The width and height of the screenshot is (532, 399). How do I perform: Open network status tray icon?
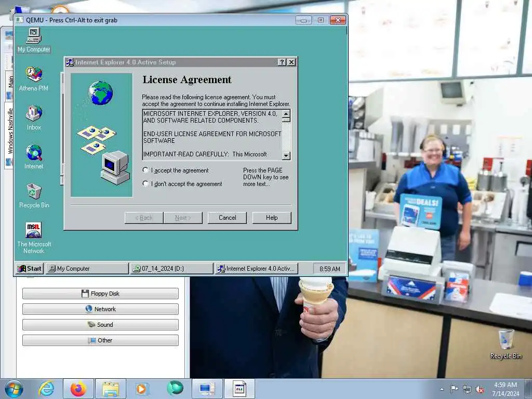click(x=467, y=389)
